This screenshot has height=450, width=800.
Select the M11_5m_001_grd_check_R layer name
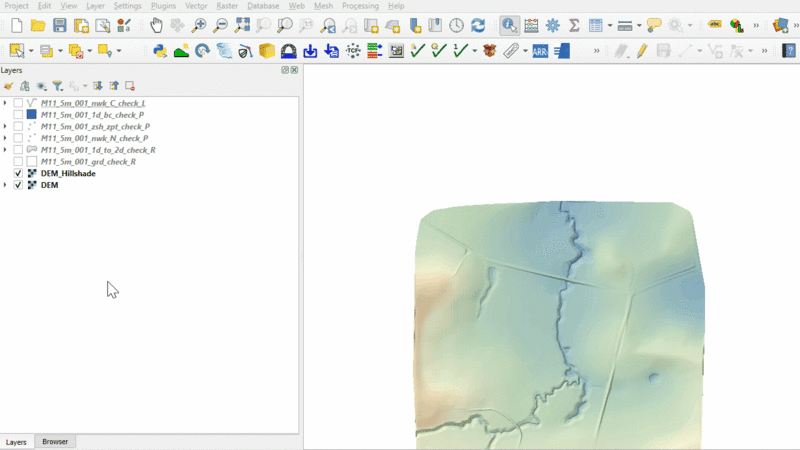[x=88, y=161]
